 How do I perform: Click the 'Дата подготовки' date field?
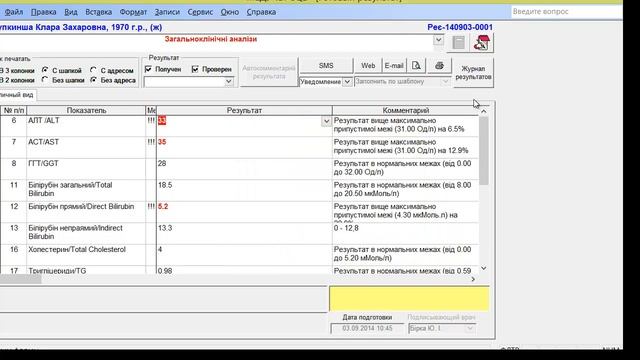click(367, 329)
